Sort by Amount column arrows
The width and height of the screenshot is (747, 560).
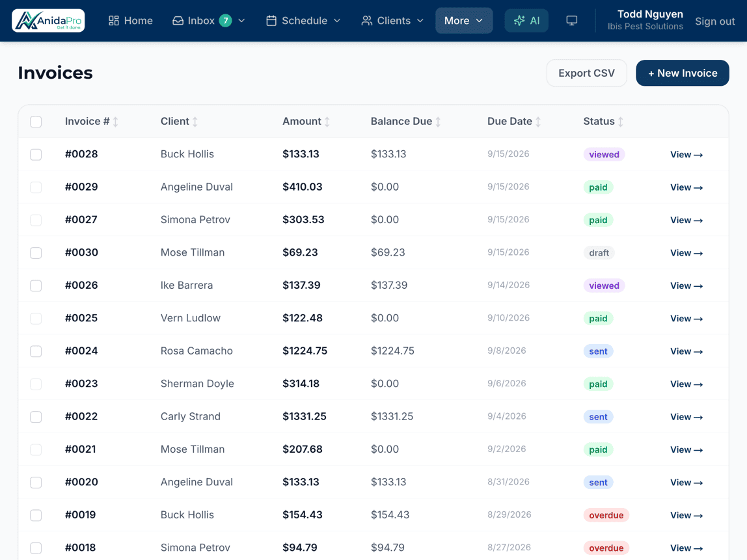pyautogui.click(x=327, y=122)
